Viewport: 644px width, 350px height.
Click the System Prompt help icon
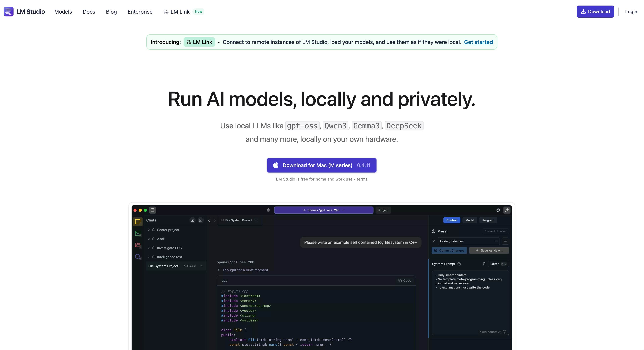point(459,264)
